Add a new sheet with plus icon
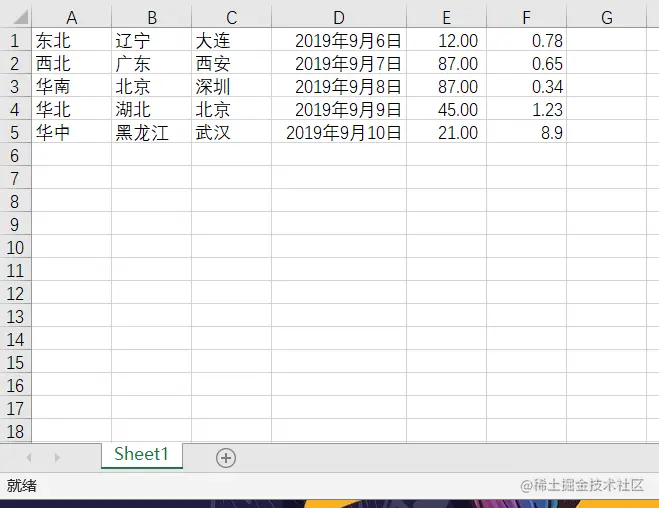The height and width of the screenshot is (508, 659). pyautogui.click(x=226, y=458)
